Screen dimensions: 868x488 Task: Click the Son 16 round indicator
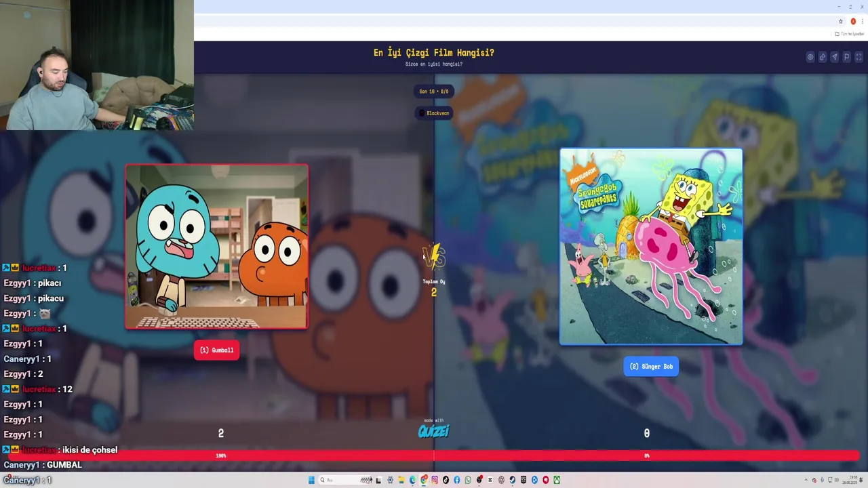pyautogui.click(x=434, y=91)
